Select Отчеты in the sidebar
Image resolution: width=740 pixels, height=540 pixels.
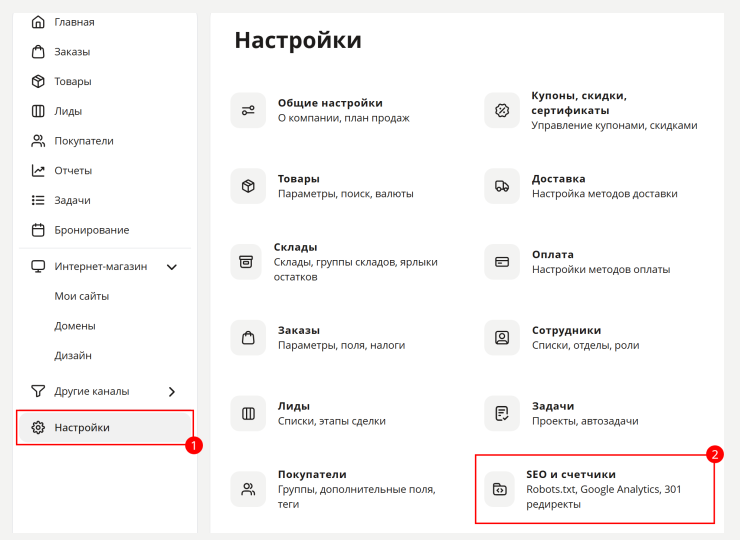pyautogui.click(x=73, y=170)
